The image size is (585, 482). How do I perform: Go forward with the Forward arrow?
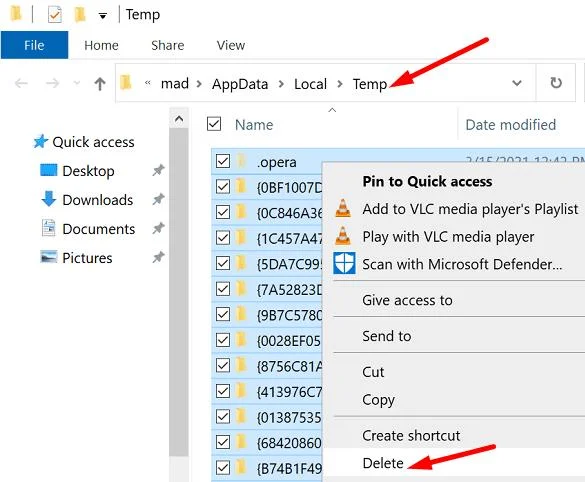(x=52, y=83)
